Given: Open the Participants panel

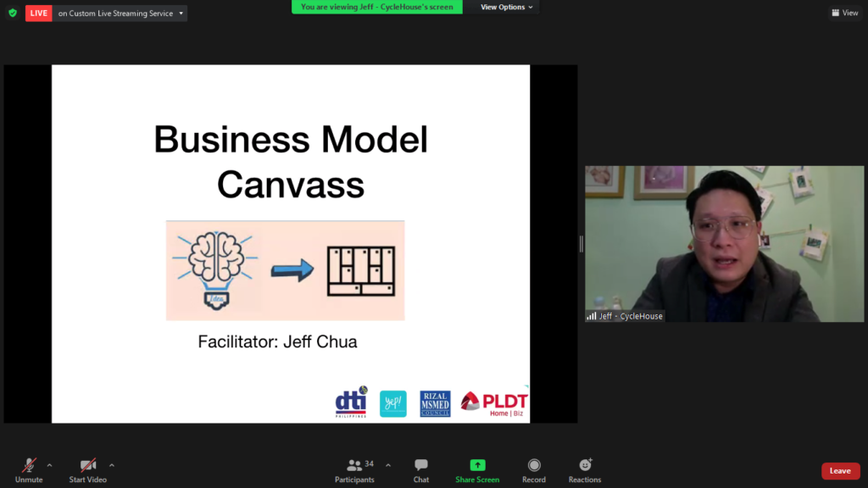Looking at the screenshot, I should pyautogui.click(x=355, y=466).
